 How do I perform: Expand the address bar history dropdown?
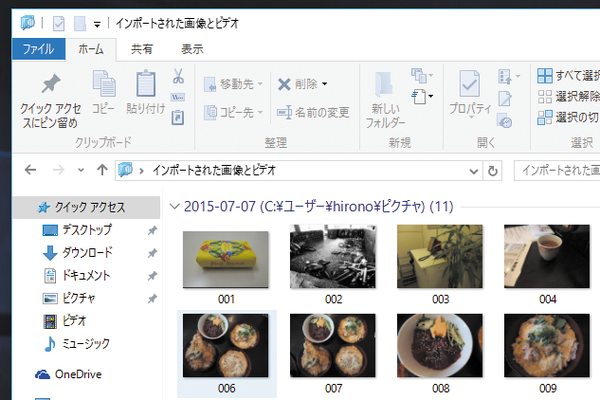coord(470,171)
